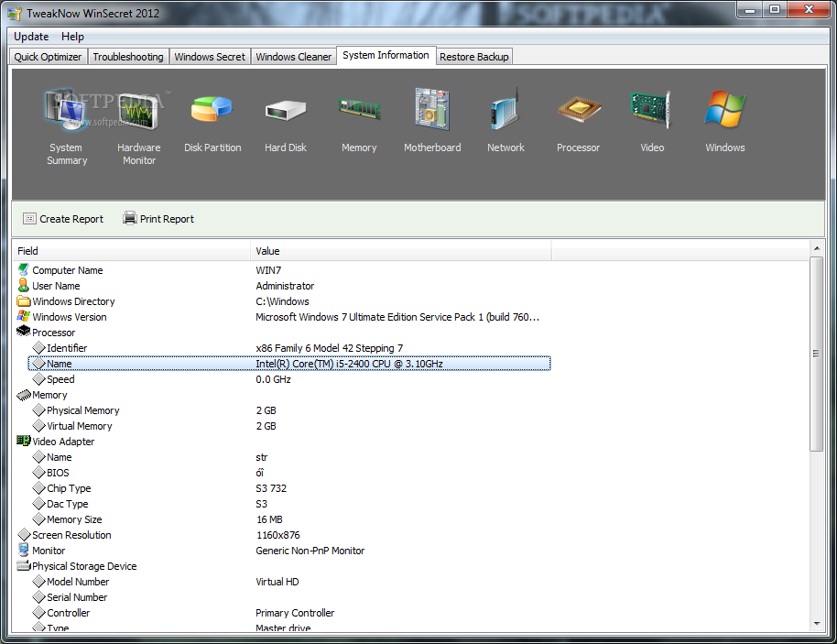Switch to the Quick Optimizer tab
Image resolution: width=837 pixels, height=644 pixels.
coord(48,57)
